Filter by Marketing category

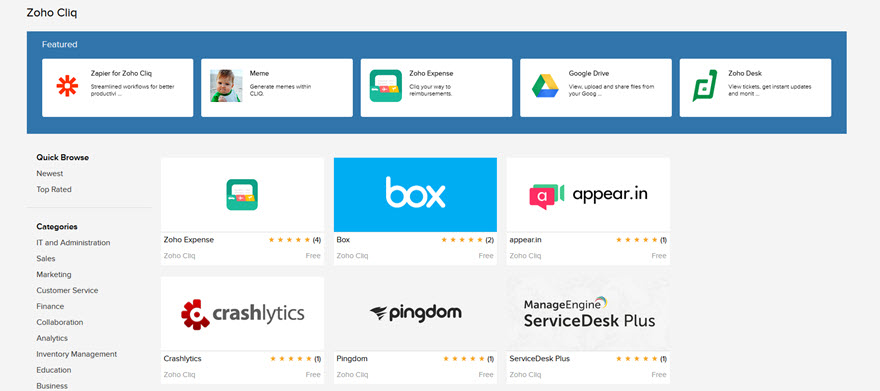click(54, 275)
